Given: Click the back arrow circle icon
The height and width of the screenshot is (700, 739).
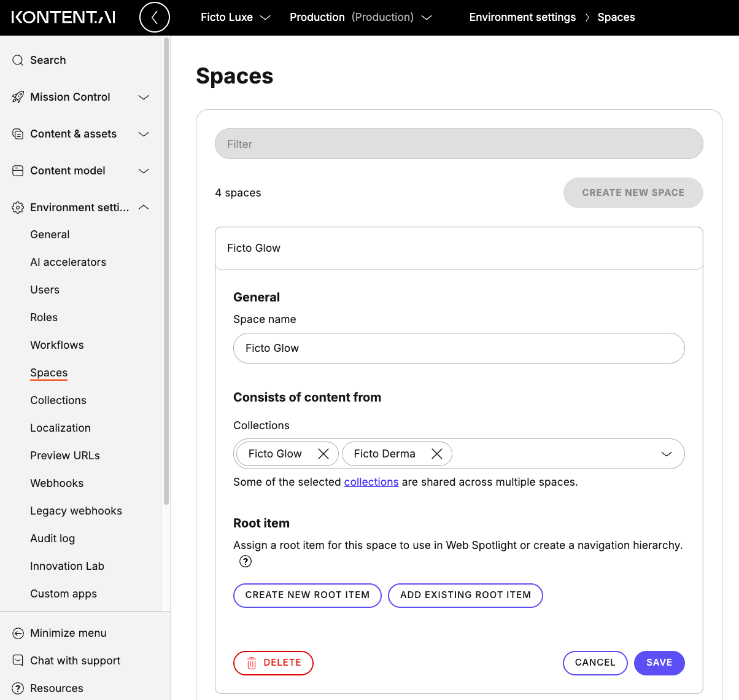Looking at the screenshot, I should tap(155, 17).
